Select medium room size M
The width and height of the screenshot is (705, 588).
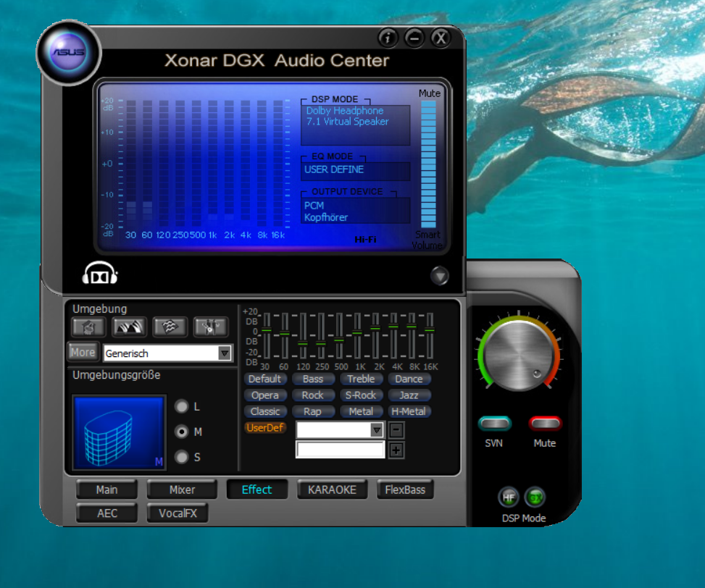182,432
